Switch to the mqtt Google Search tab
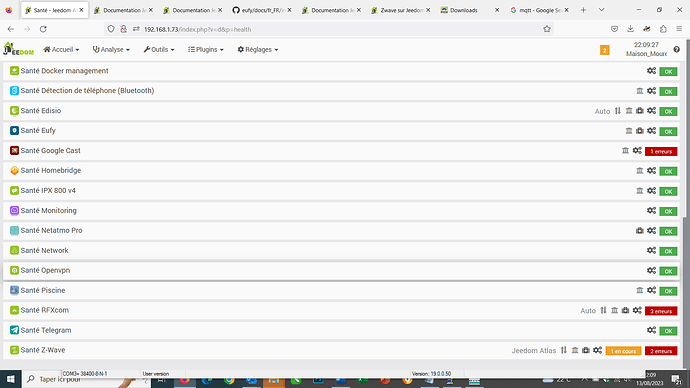690x388 pixels. tap(539, 10)
